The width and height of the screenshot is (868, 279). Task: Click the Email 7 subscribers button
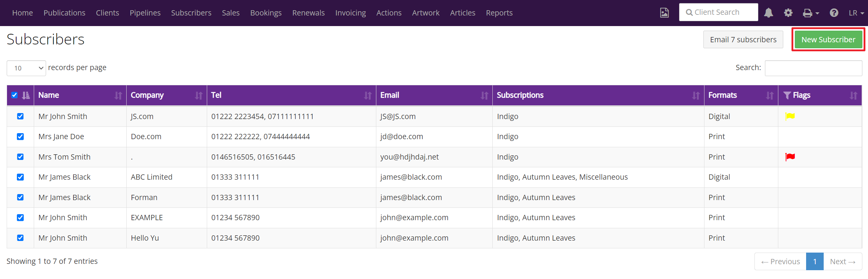743,39
